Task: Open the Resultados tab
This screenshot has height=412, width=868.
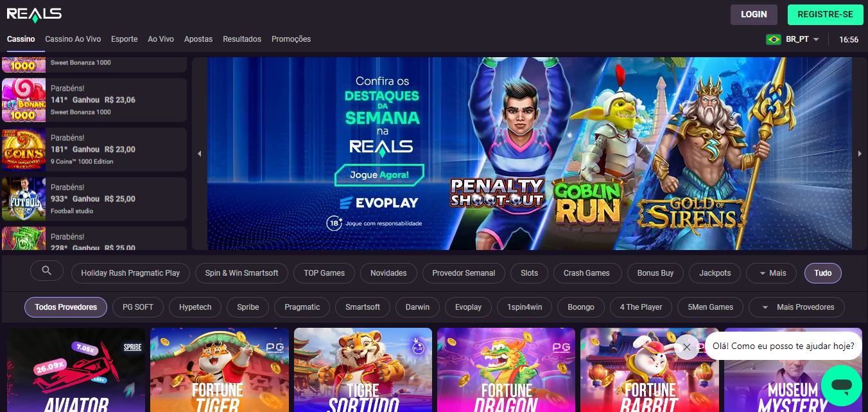Action: point(242,39)
